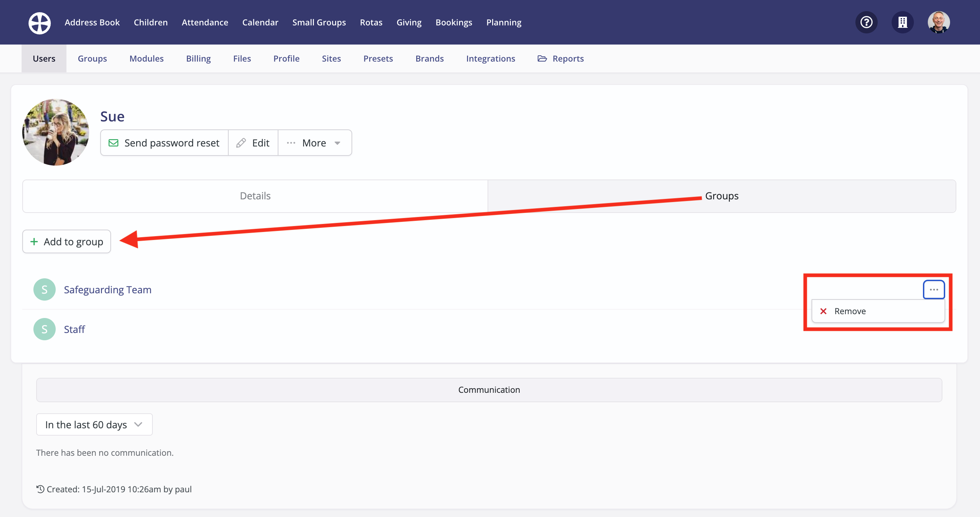Open the 'In the last 60 days' filter
This screenshot has height=517, width=980.
[x=94, y=424]
